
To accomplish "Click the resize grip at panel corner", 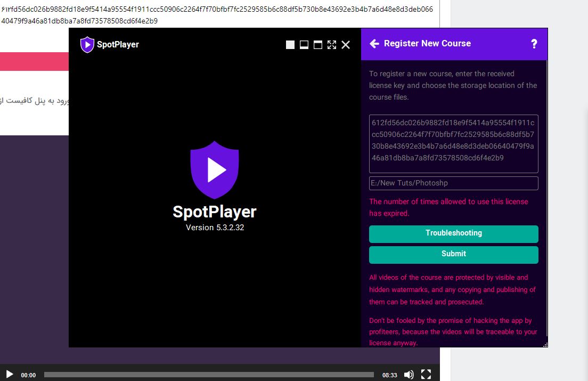I will point(545,345).
